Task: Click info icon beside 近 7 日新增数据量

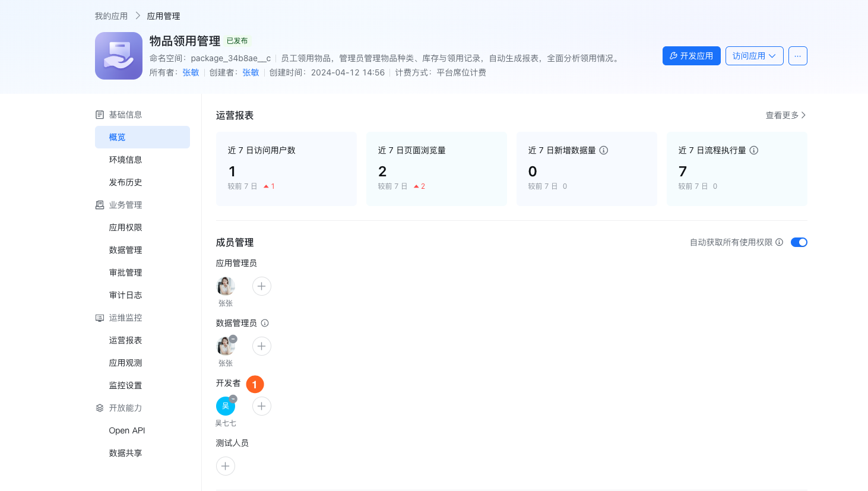Action: pos(604,150)
